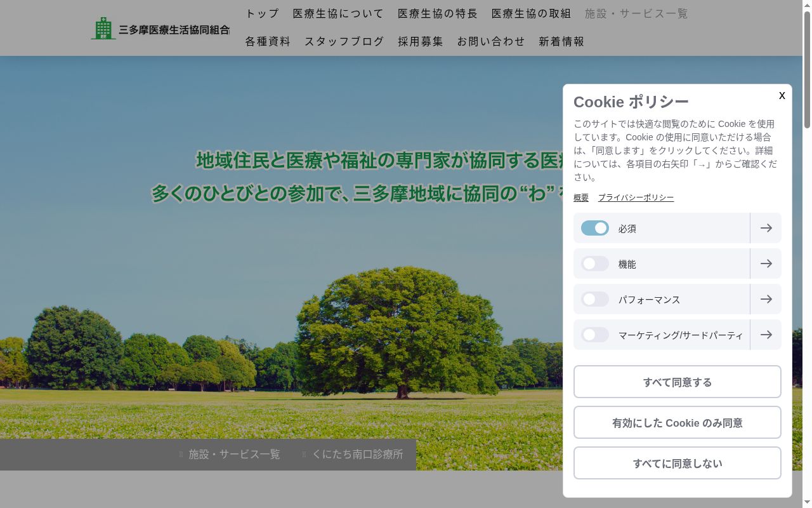
Task: Open the 施設・サービス一覧 navigation item
Action: (636, 13)
